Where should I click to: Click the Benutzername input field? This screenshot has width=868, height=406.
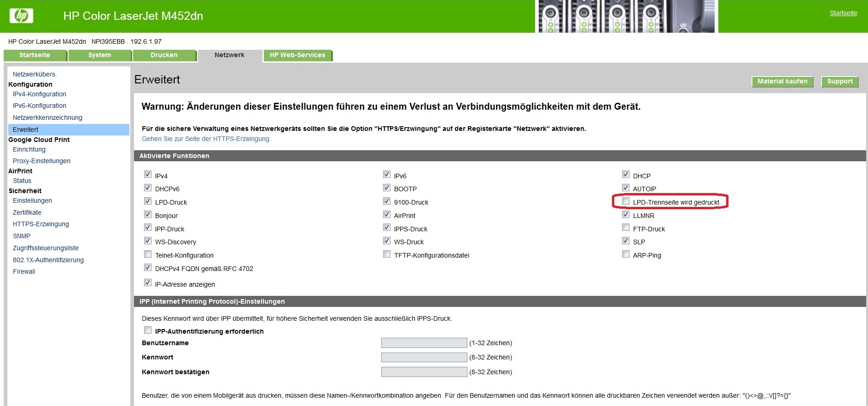click(424, 343)
